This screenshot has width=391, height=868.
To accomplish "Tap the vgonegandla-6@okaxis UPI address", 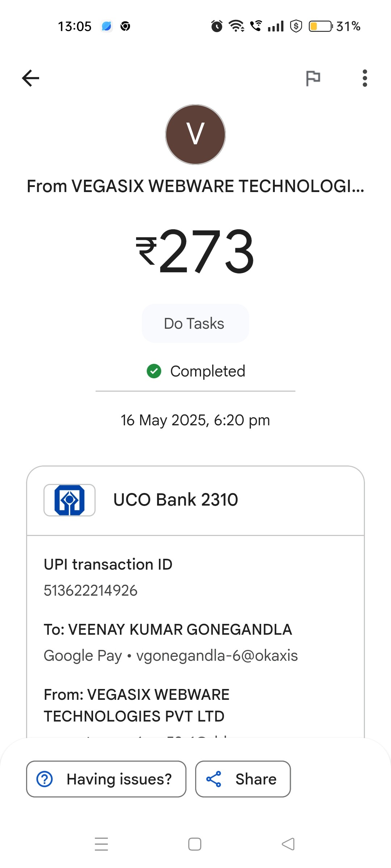I will [217, 656].
